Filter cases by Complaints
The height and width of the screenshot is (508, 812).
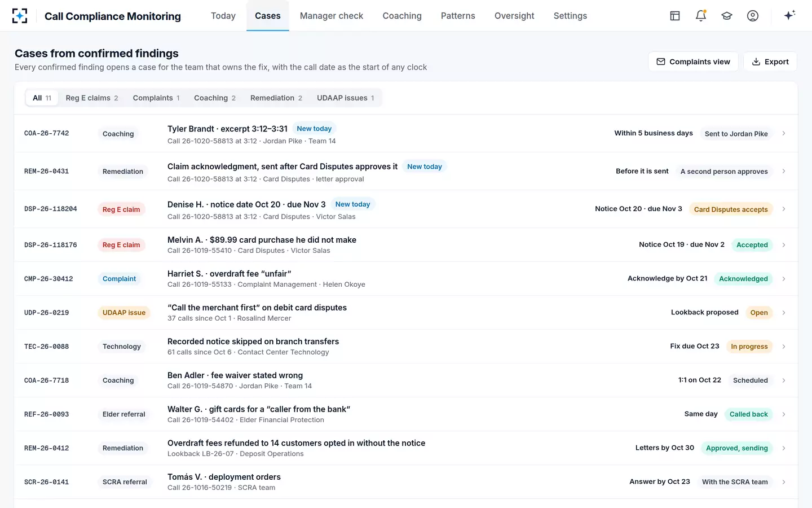pyautogui.click(x=156, y=98)
